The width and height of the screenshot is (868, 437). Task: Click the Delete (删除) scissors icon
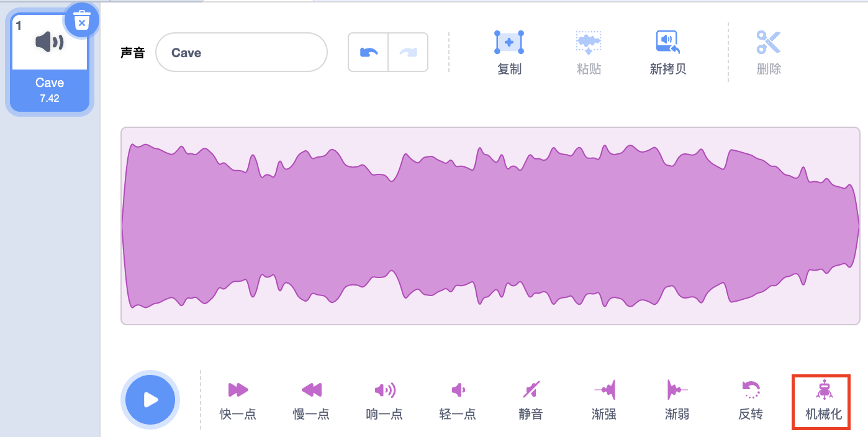[768, 43]
